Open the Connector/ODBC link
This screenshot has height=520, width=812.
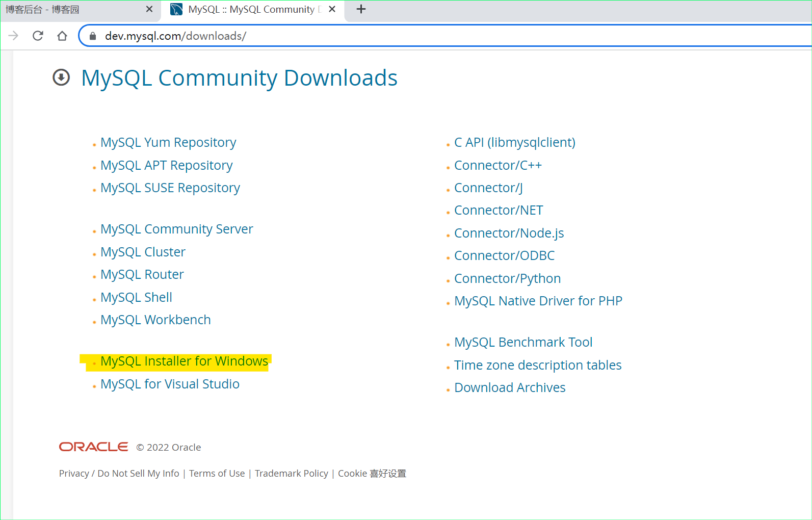504,255
